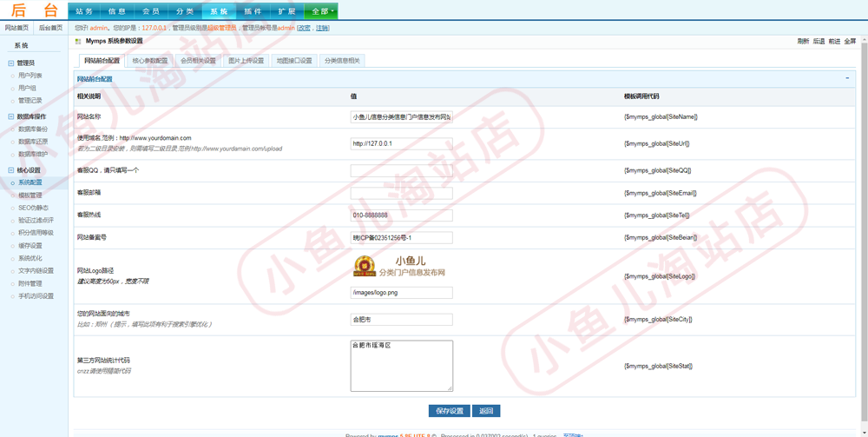Focus the empty 客服邮箱 input field
Viewport: 868px width, 437px height.
click(x=401, y=193)
